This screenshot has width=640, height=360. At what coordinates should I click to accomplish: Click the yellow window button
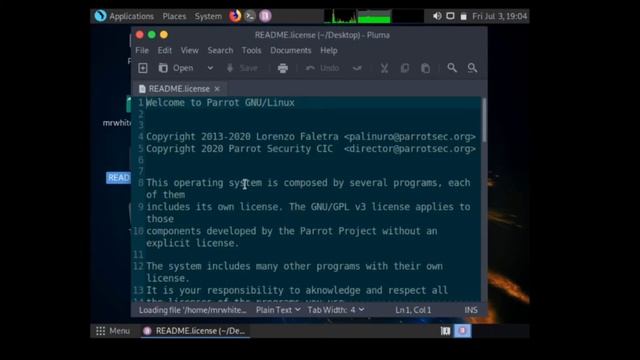click(164, 35)
